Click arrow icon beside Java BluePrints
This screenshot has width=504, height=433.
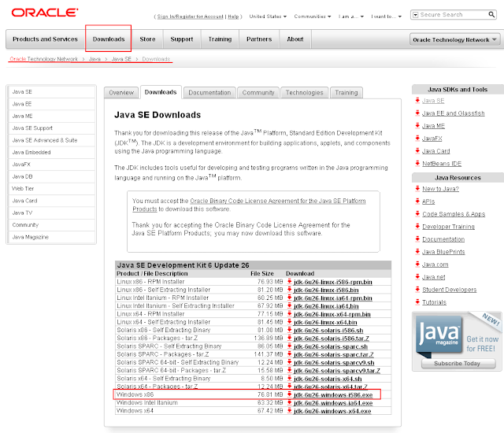tap(417, 251)
